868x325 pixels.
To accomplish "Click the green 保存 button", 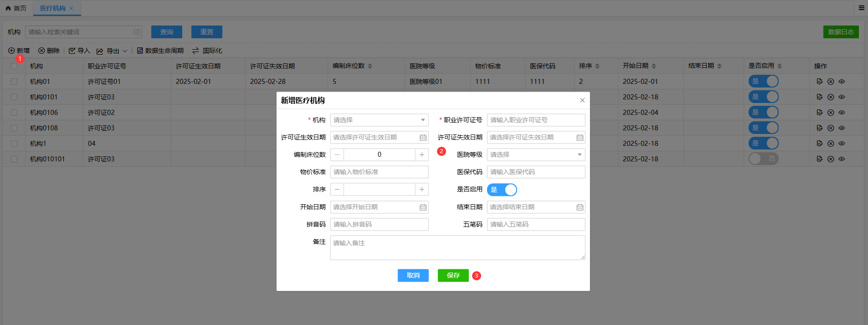I will click(x=453, y=275).
